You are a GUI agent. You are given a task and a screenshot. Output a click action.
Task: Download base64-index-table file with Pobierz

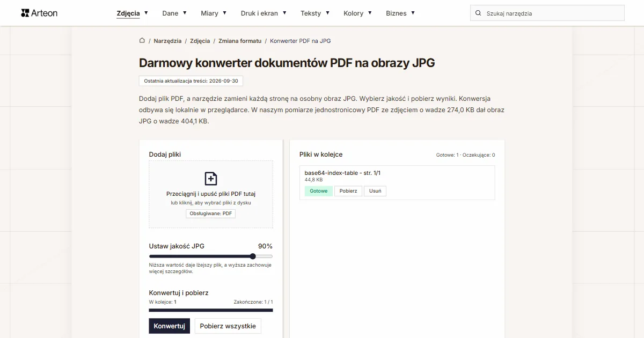pyautogui.click(x=348, y=191)
